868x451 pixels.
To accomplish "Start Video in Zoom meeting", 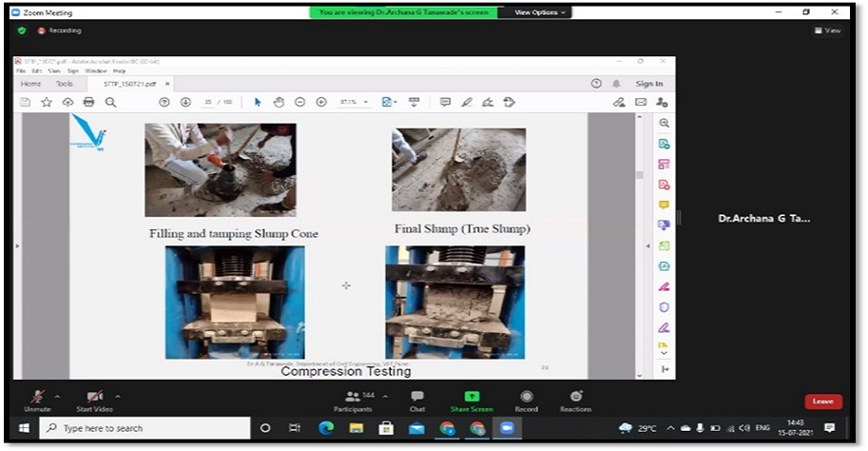I will (95, 399).
